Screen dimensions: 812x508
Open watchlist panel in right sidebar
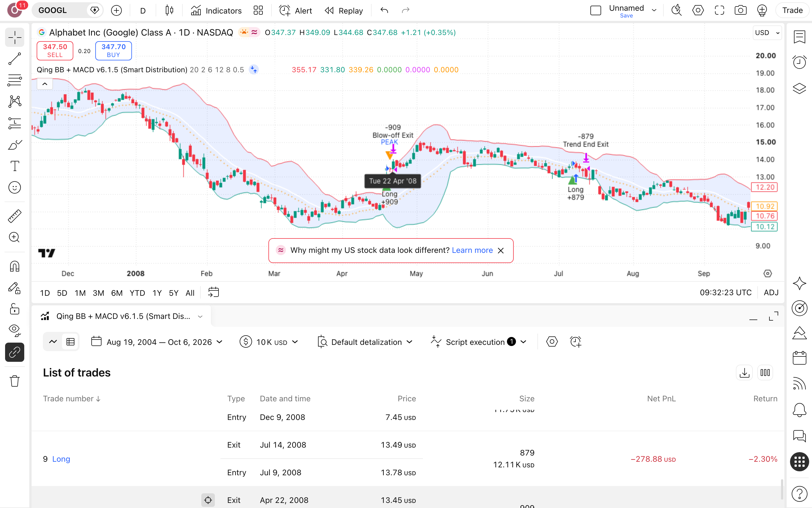click(799, 37)
